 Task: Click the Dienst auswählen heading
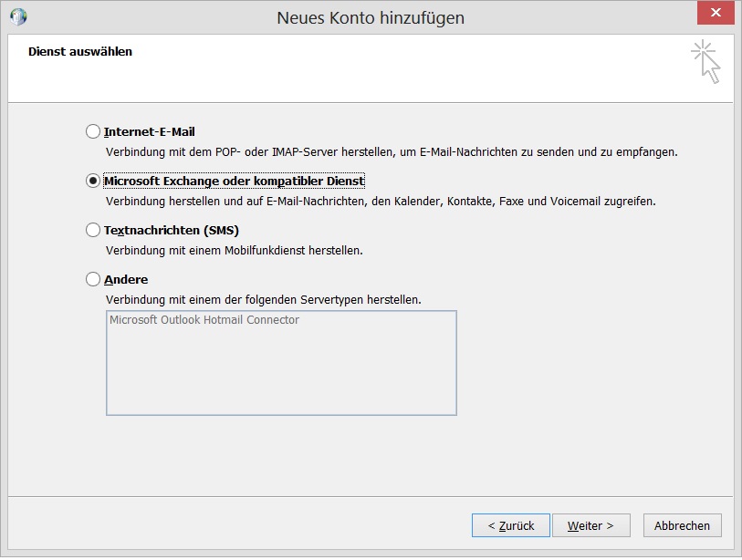(80, 52)
